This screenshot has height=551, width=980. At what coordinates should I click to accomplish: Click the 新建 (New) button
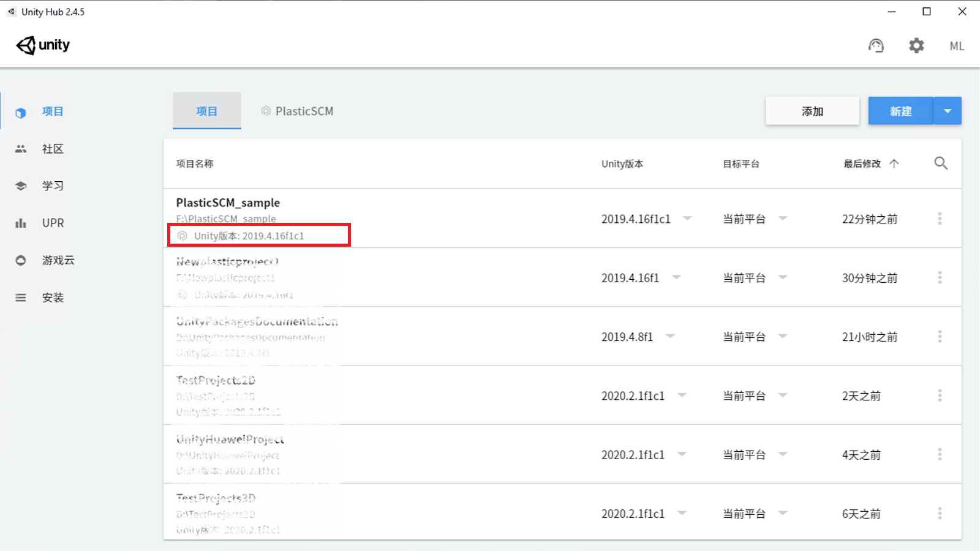[900, 111]
